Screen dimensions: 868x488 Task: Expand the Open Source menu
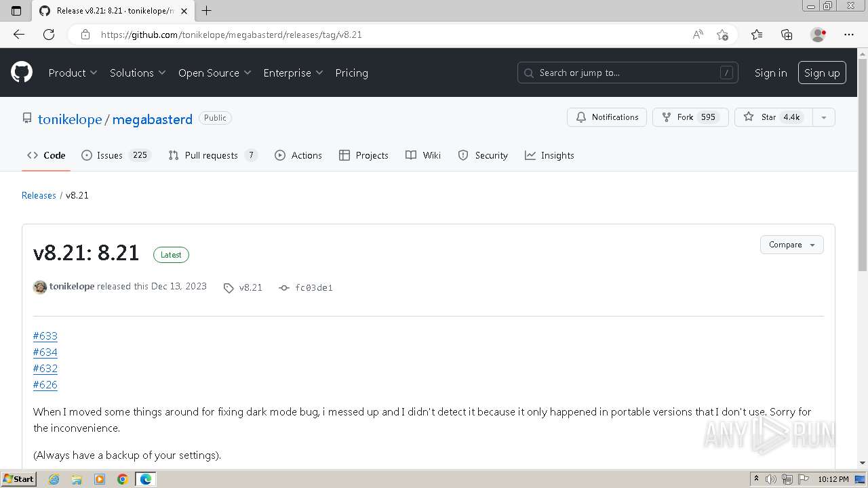pyautogui.click(x=214, y=73)
